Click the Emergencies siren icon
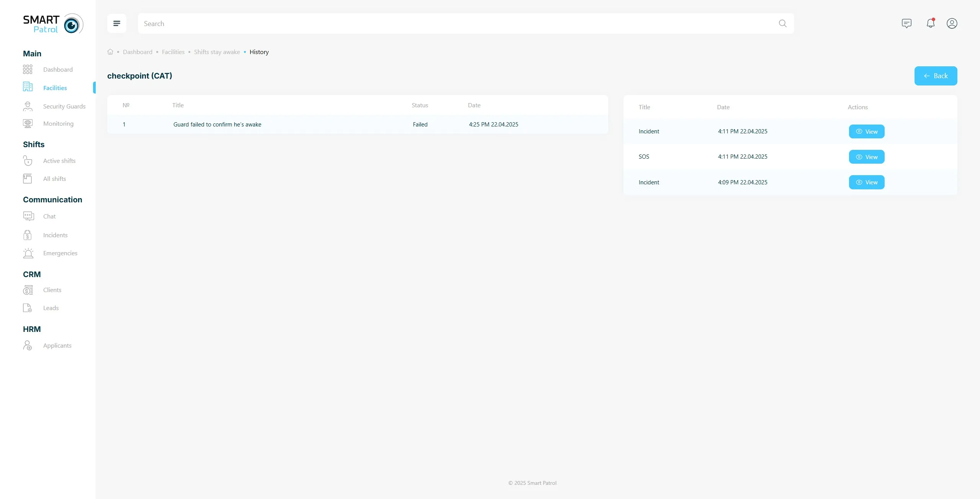Screen dimensions: 980x499 pos(28,253)
